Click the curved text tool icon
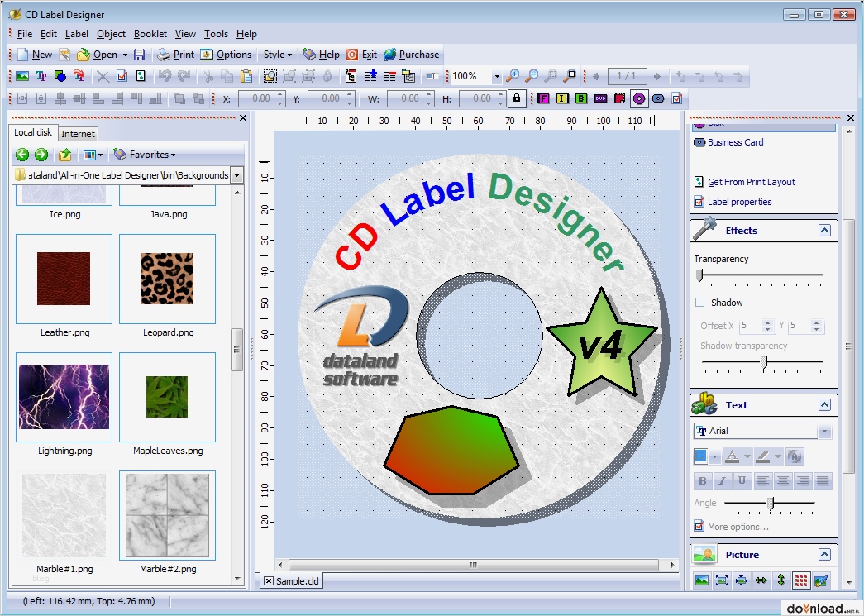Screen dimensions: 864x616 pos(79,76)
